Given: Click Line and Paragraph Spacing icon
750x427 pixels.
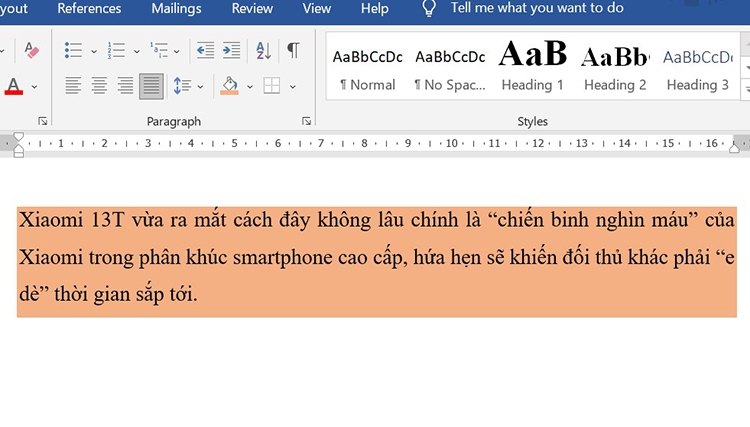Looking at the screenshot, I should pyautogui.click(x=182, y=86).
